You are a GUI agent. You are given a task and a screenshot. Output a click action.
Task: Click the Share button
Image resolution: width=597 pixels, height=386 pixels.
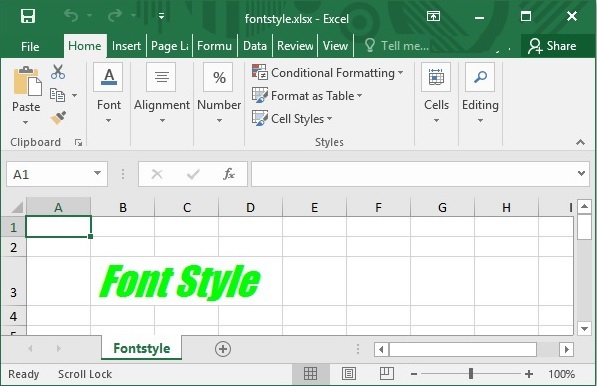(x=552, y=46)
